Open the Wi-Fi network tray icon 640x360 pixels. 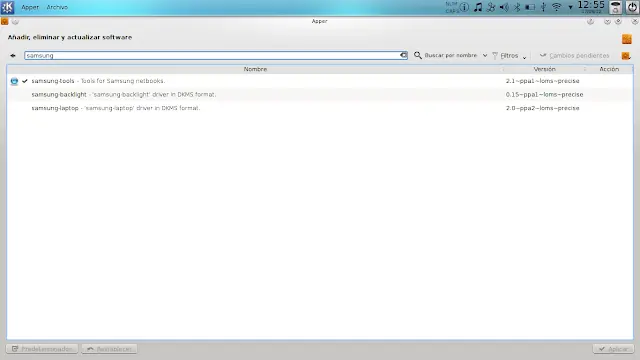click(556, 7)
